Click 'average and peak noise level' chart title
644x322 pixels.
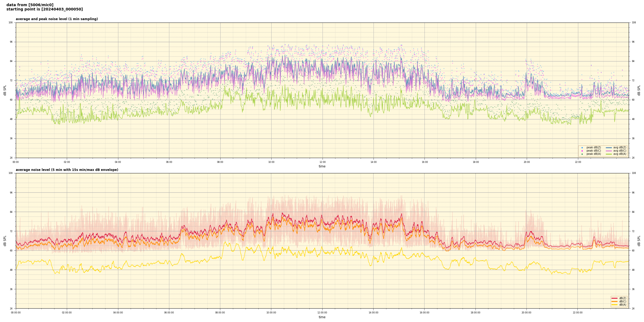pos(57,19)
